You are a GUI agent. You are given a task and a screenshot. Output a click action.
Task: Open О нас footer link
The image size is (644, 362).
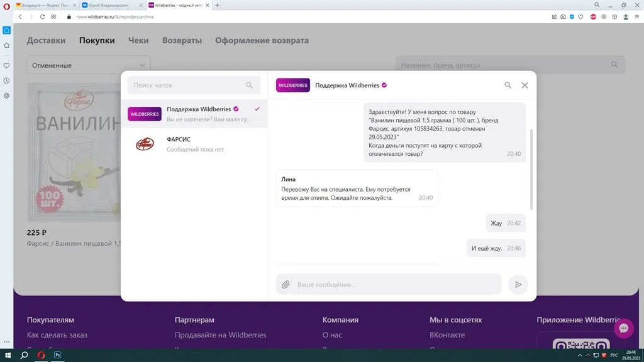[332, 334]
